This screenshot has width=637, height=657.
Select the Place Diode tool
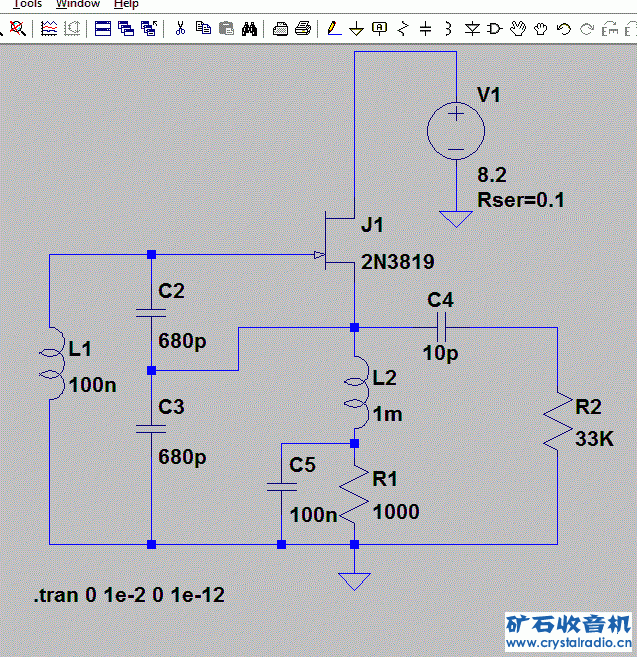coord(472,29)
